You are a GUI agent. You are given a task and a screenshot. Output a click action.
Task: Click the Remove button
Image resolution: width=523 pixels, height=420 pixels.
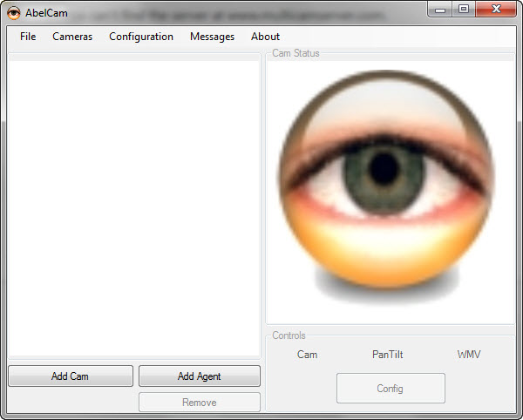199,402
